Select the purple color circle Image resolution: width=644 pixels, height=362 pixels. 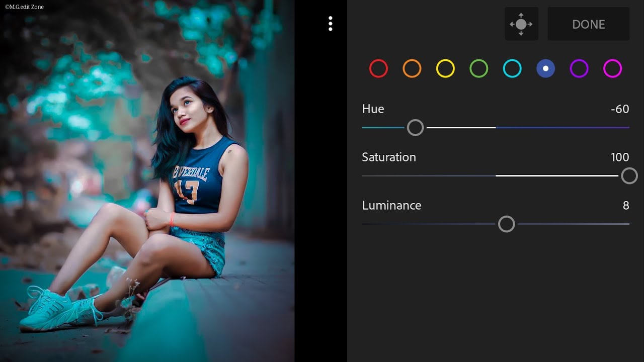click(x=579, y=68)
